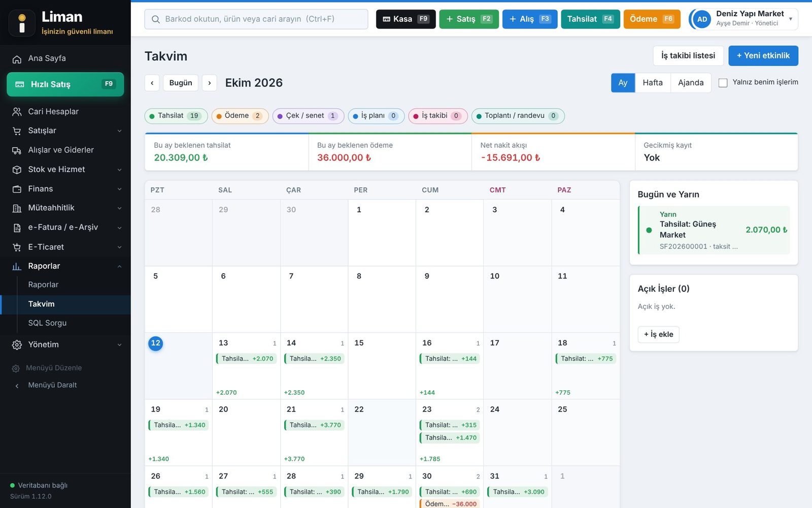This screenshot has width=812, height=508.
Task: Expand the Stok ve Hizmet chevron
Action: coord(120,170)
